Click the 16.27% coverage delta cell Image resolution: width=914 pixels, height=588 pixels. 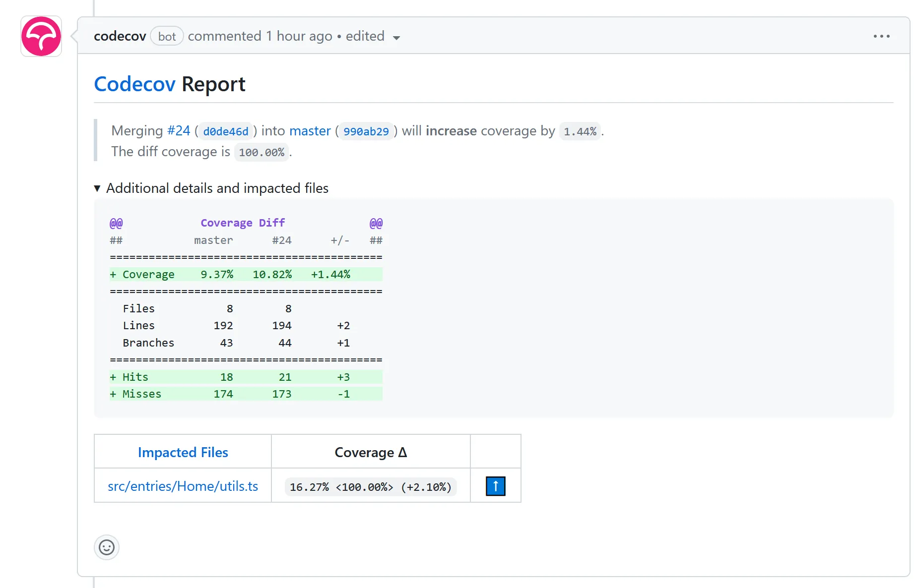(x=370, y=487)
